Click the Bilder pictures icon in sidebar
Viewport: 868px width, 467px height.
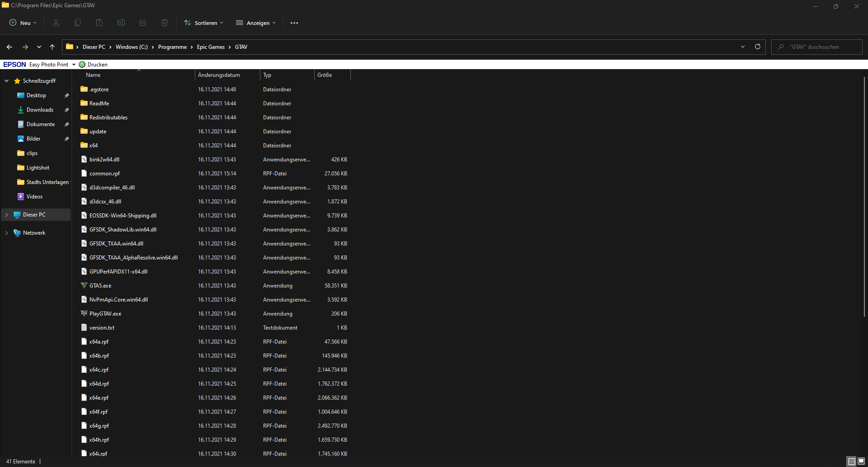coord(21,139)
